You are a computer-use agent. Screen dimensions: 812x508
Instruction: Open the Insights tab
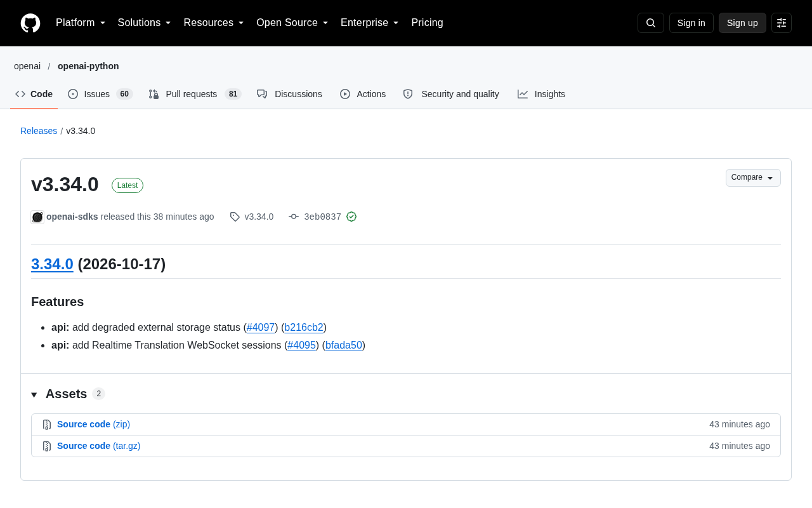[541, 94]
